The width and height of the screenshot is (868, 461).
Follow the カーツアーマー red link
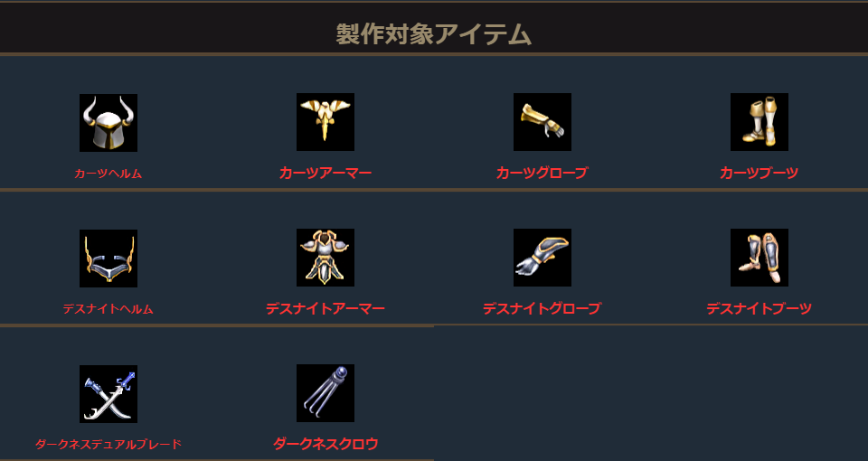(x=325, y=174)
